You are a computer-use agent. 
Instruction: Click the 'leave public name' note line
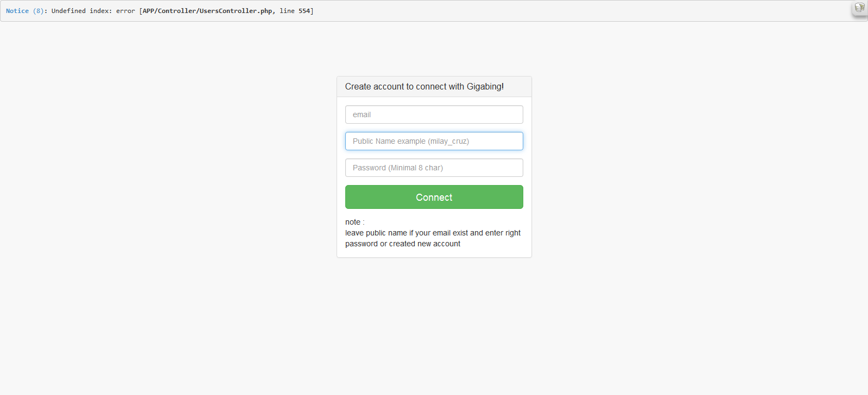coord(376,233)
